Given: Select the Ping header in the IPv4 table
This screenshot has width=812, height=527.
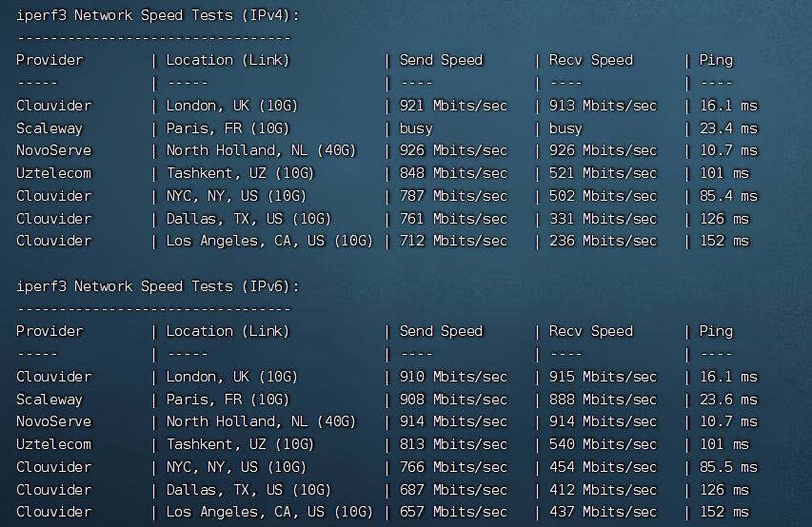Looking at the screenshot, I should tap(716, 61).
